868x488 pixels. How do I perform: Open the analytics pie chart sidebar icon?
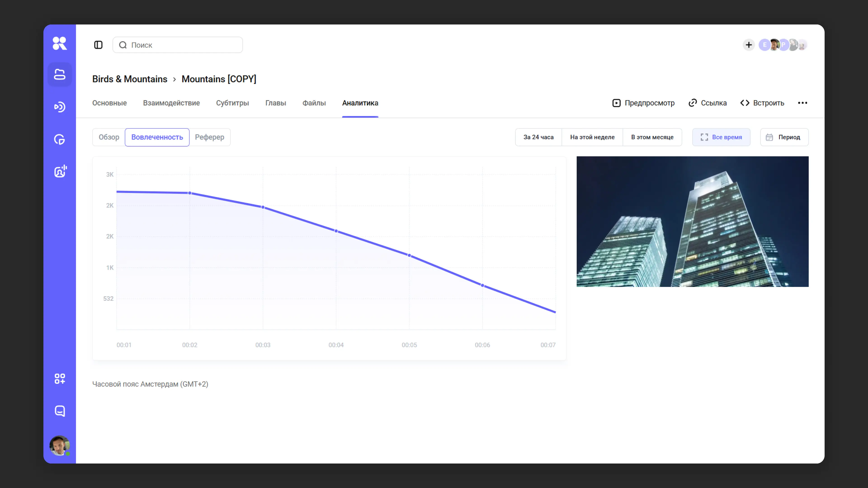click(x=60, y=139)
